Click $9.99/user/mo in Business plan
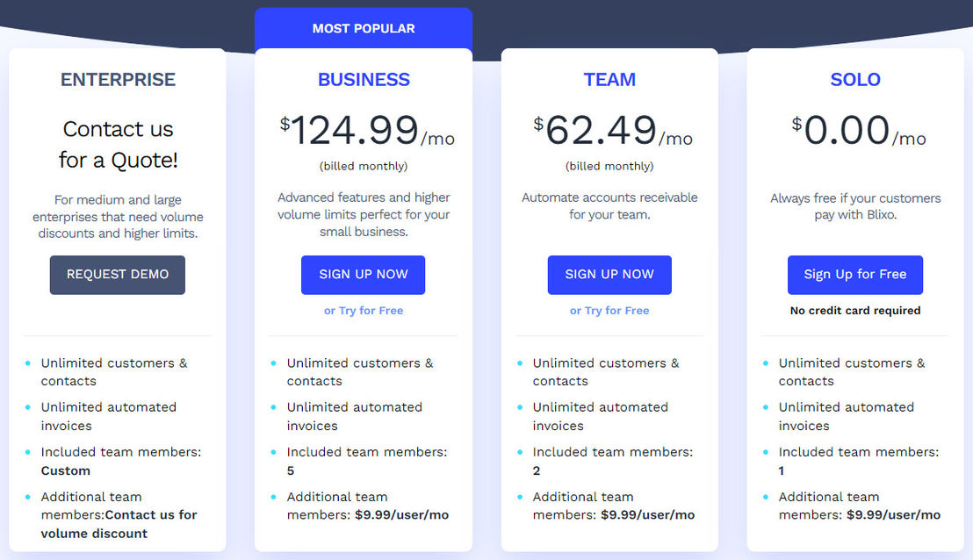Viewport: 973px width, 560px height. [401, 514]
